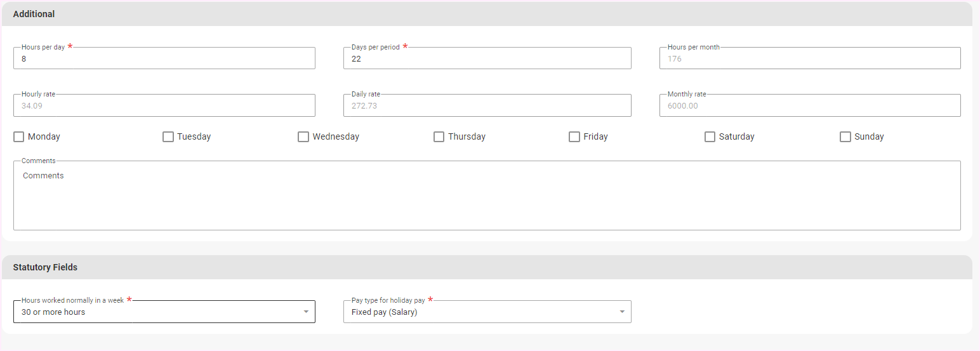This screenshot has height=351, width=980.
Task: Click the Daily rate field
Action: tap(487, 106)
